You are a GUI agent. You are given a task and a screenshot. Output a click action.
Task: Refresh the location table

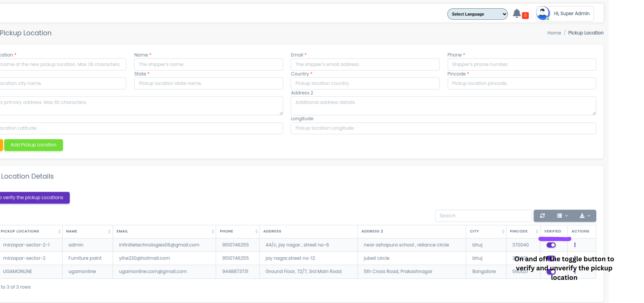click(x=542, y=216)
